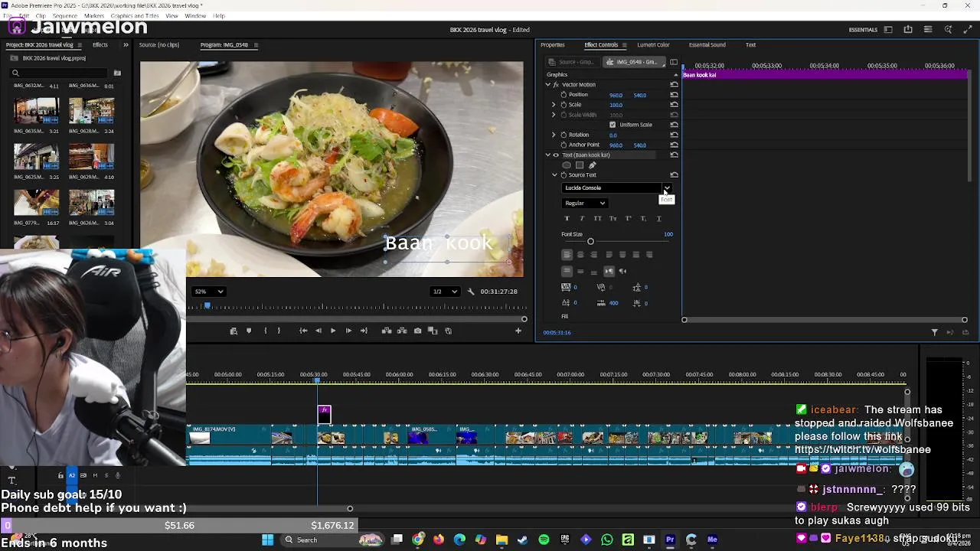Open Spotify from the Windows taskbar
980x551 pixels.
click(x=544, y=540)
